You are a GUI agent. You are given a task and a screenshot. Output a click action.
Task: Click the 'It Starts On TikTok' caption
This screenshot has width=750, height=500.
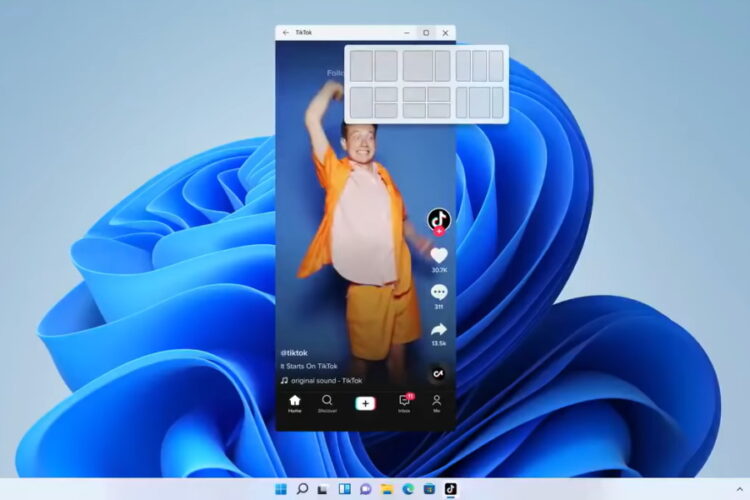[x=309, y=366]
